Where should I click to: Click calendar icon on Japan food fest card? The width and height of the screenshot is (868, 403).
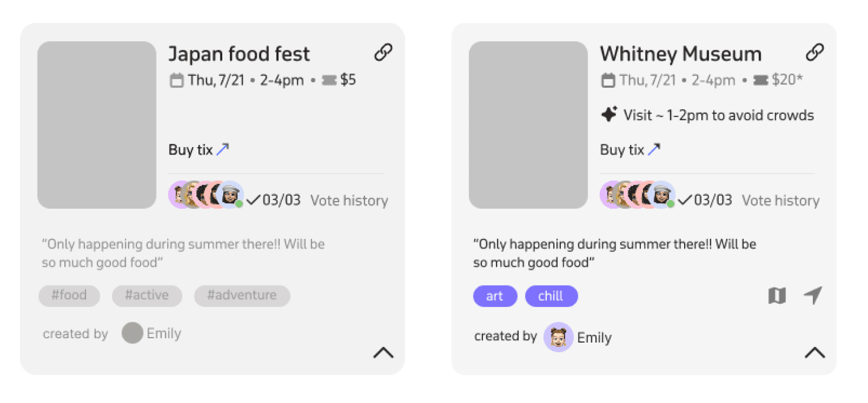pos(176,80)
